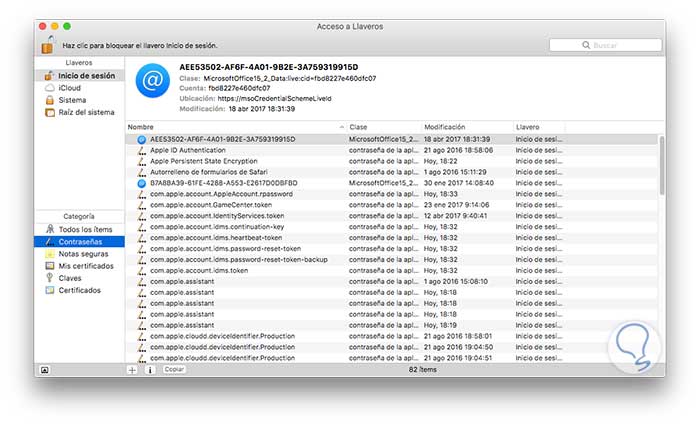Select the B7A8BA39-61FE-4288-A553 entry

click(x=391, y=183)
